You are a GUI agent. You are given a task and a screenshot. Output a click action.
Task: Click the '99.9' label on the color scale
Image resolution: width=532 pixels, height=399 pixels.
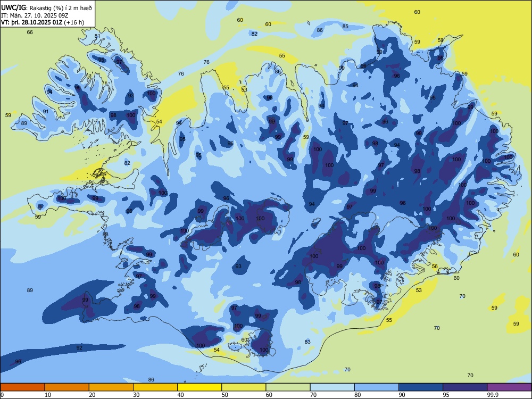[492, 395]
